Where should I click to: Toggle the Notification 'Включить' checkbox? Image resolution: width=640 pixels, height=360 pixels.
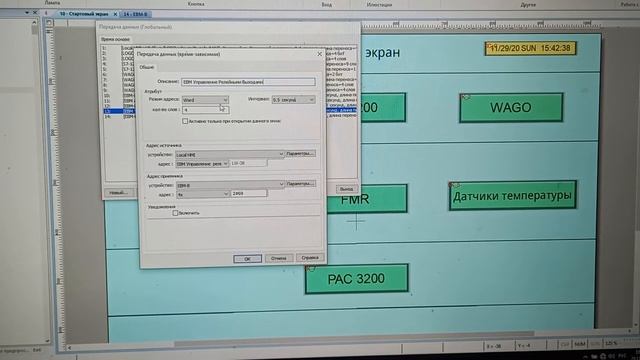point(175,213)
